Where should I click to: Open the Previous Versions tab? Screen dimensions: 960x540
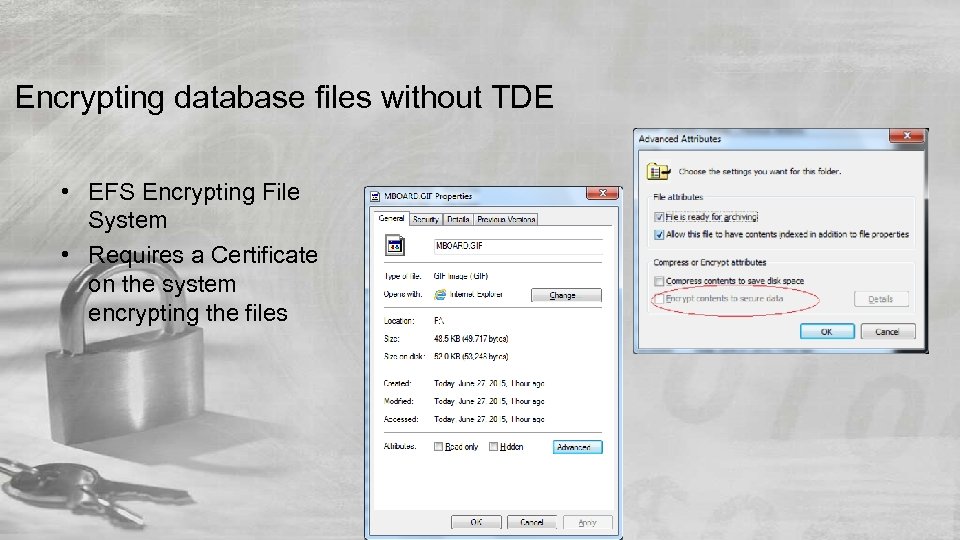click(x=506, y=219)
